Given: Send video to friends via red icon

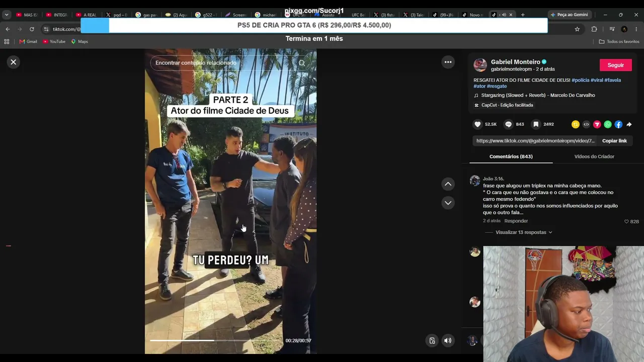Looking at the screenshot, I should [597, 124].
